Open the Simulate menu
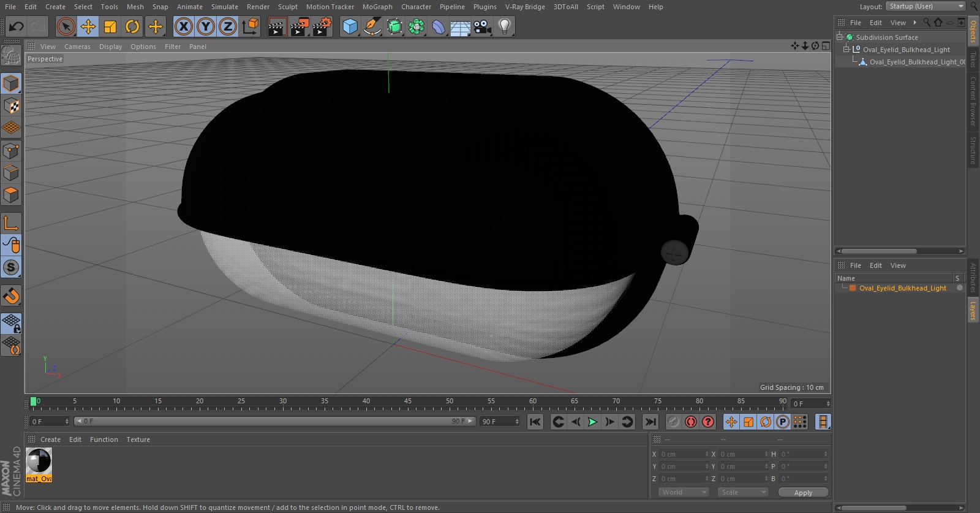980x513 pixels. pos(225,7)
